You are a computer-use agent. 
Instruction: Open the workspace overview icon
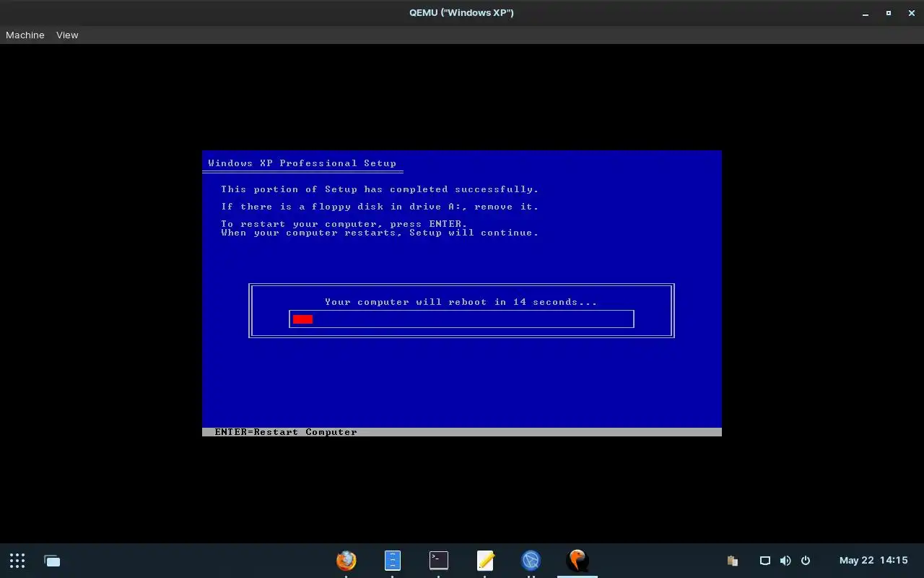point(52,561)
